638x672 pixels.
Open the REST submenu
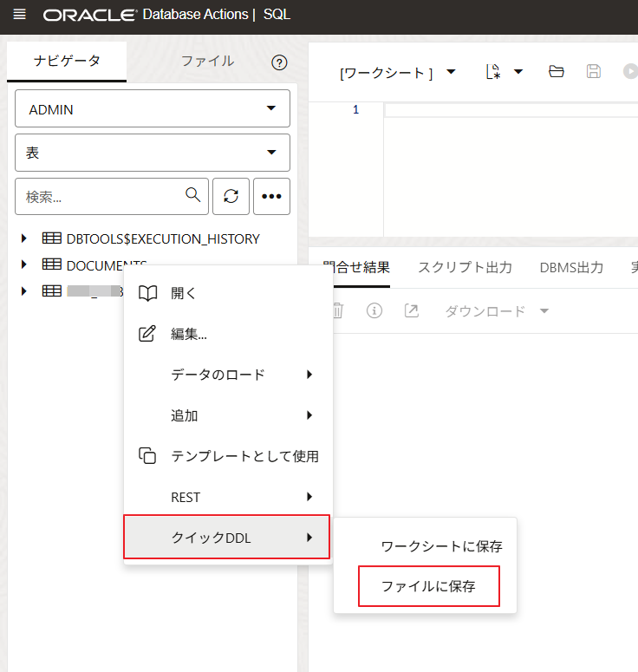click(x=228, y=497)
